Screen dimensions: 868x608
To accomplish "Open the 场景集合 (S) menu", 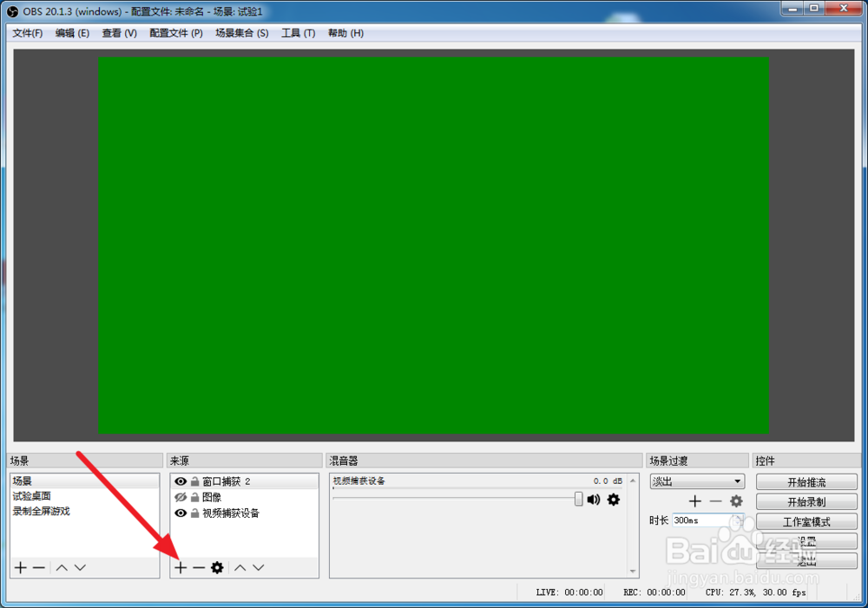I will 242,33.
